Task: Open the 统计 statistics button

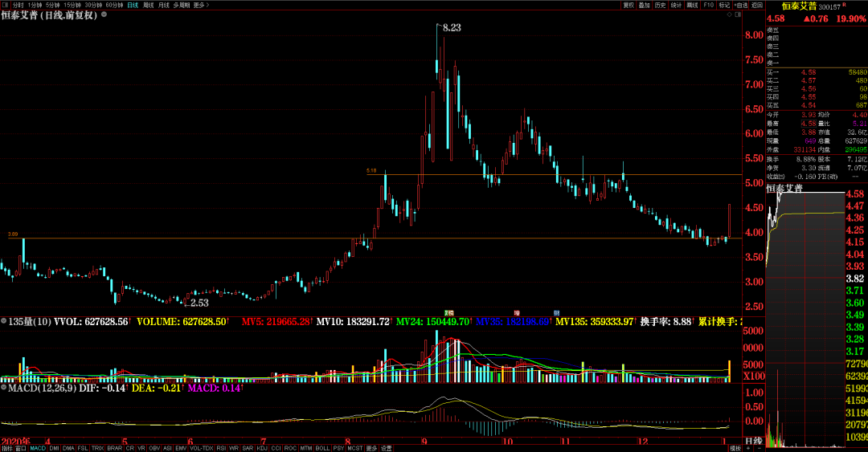Action: point(676,5)
